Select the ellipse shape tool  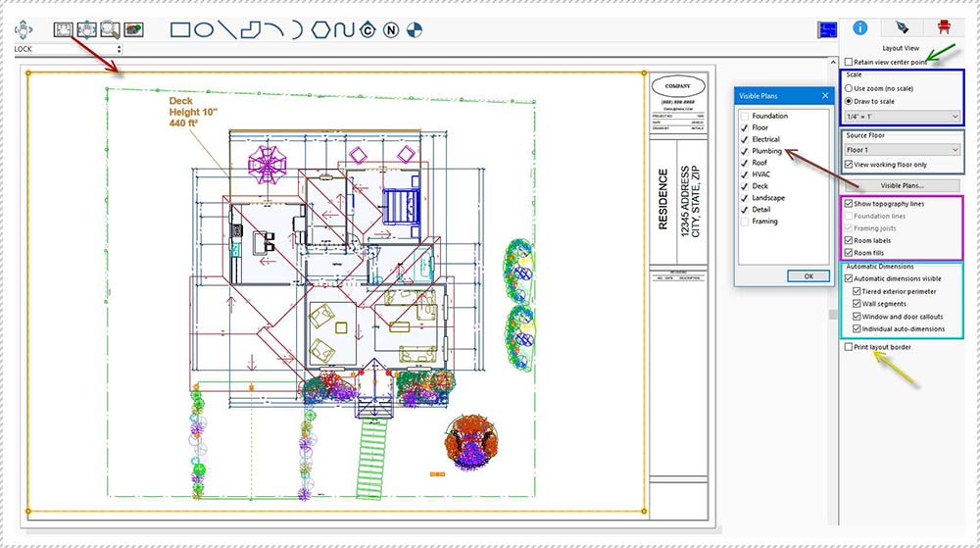pos(204,29)
